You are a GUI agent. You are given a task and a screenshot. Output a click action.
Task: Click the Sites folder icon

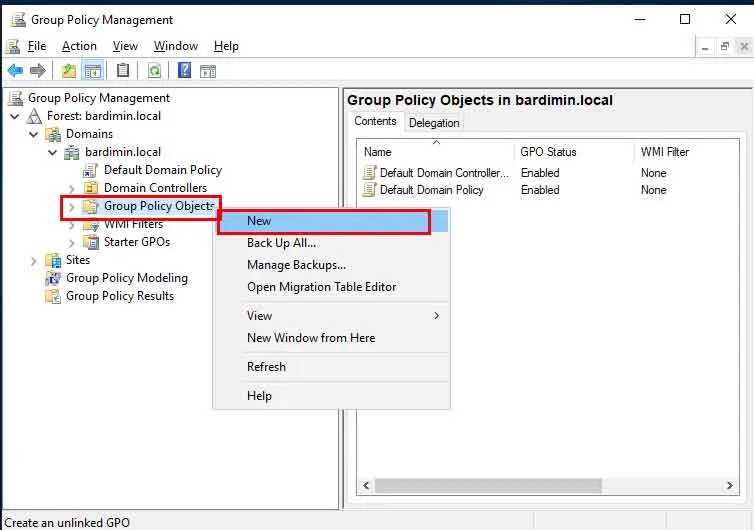coord(52,260)
